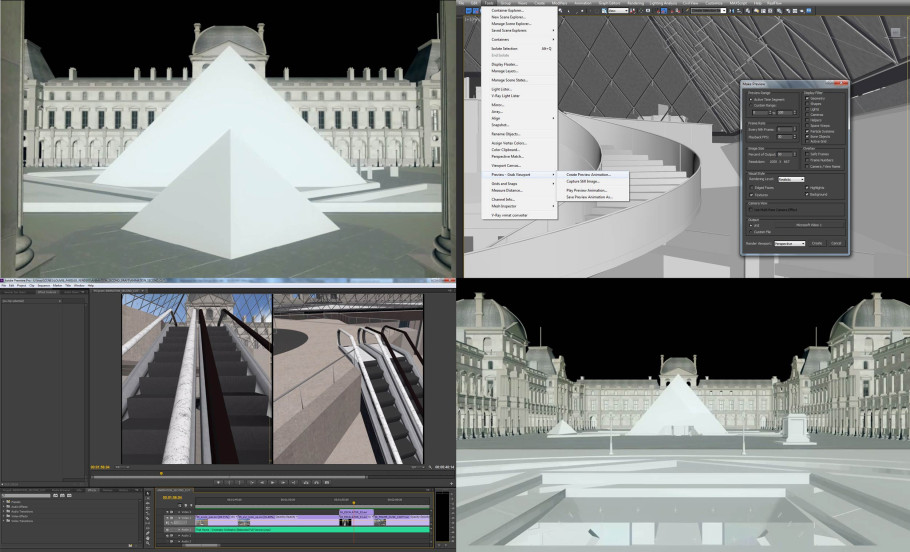Click timeline horizontal zoom scrollbar
Screen dimensions: 910x552
pos(200,545)
